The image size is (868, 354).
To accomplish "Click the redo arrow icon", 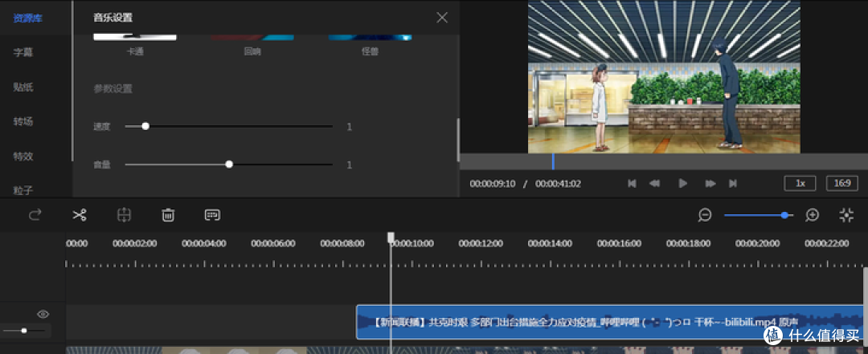I will tap(35, 215).
